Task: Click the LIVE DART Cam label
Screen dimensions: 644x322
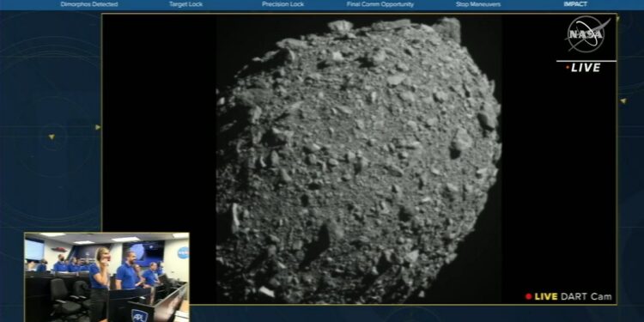Action: [568, 296]
